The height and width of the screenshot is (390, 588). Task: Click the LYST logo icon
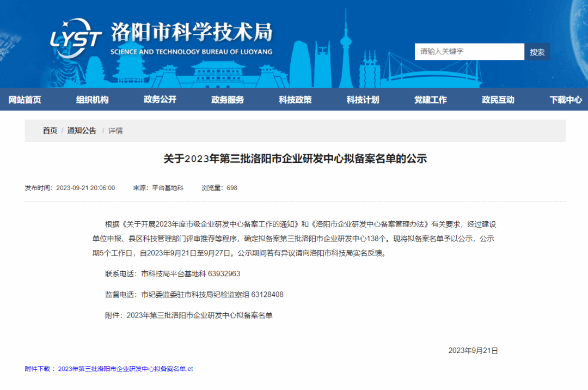(x=76, y=39)
